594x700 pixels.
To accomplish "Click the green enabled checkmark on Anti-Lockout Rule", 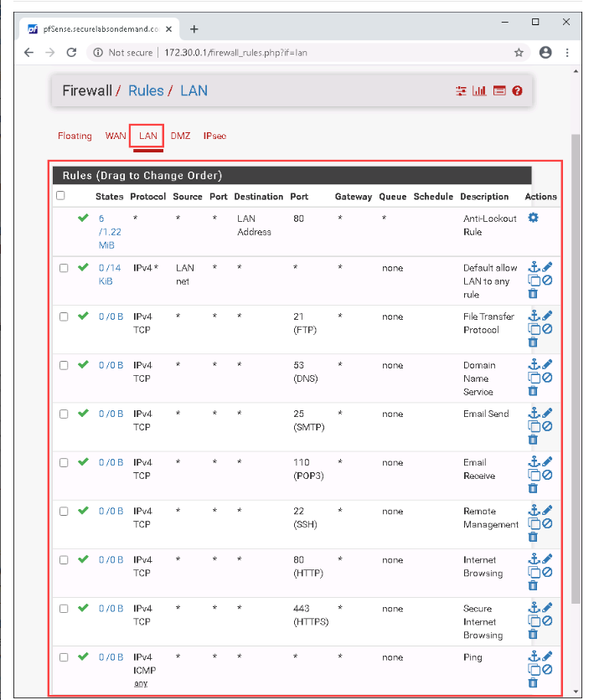I will click(83, 218).
